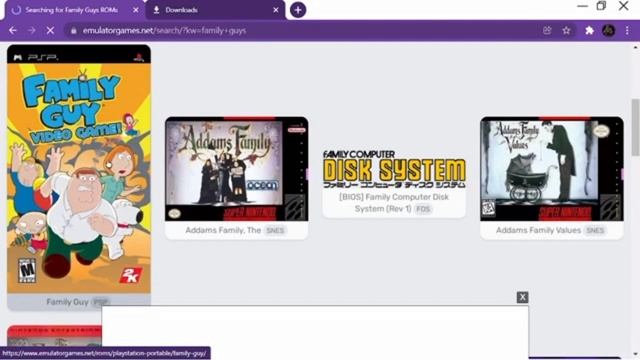Image resolution: width=640 pixels, height=360 pixels.
Task: Switch to the Downloads tab
Action: point(215,10)
